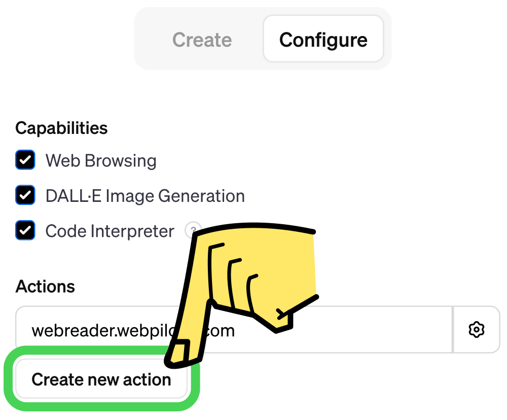Screen dimensions: 507x420
Task: Click the Actions section heading
Action: point(45,287)
